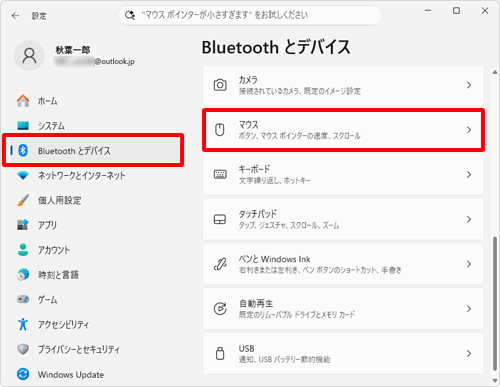
Task: Click the USB drive icon
Action: pos(220,353)
